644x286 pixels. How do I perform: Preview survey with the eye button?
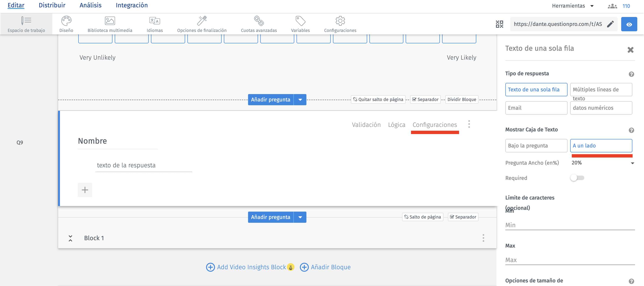tap(629, 24)
